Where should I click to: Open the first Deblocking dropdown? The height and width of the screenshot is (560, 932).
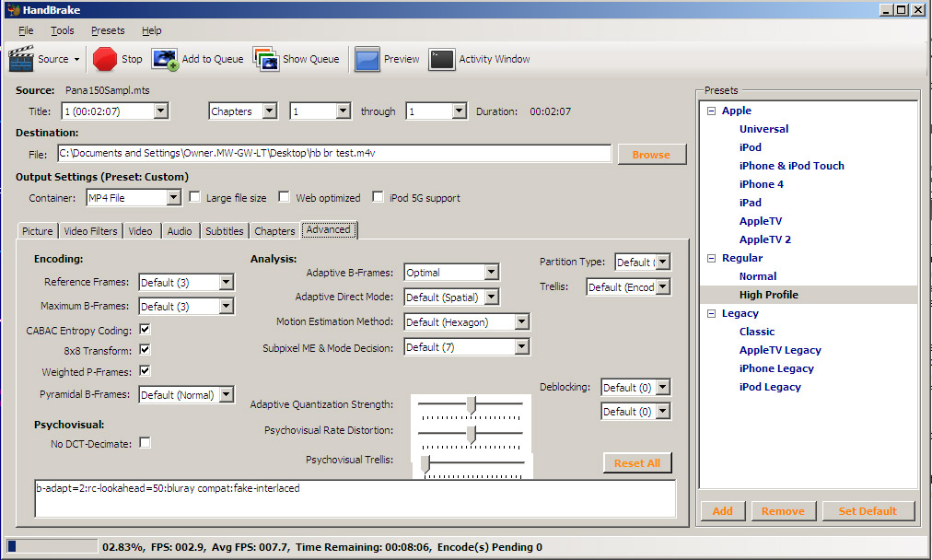point(636,388)
